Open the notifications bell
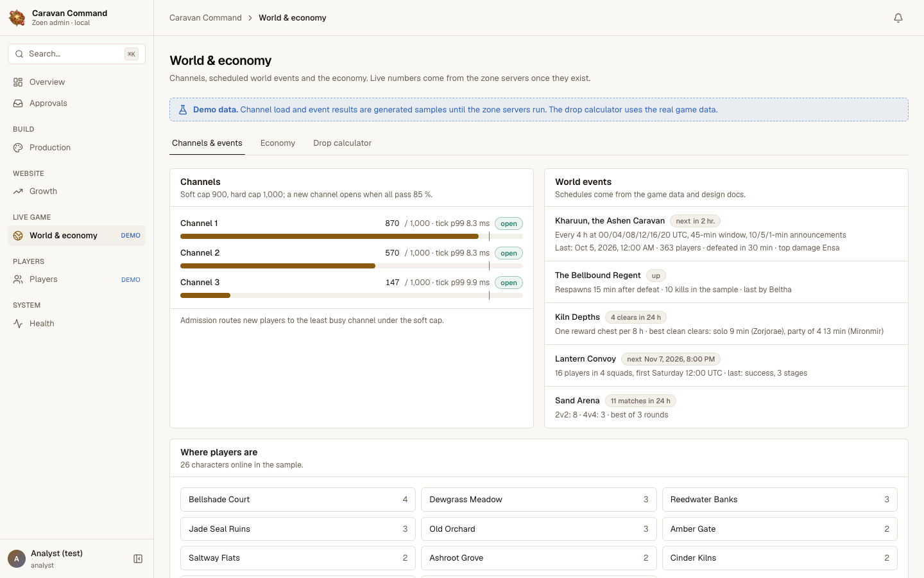 [898, 18]
